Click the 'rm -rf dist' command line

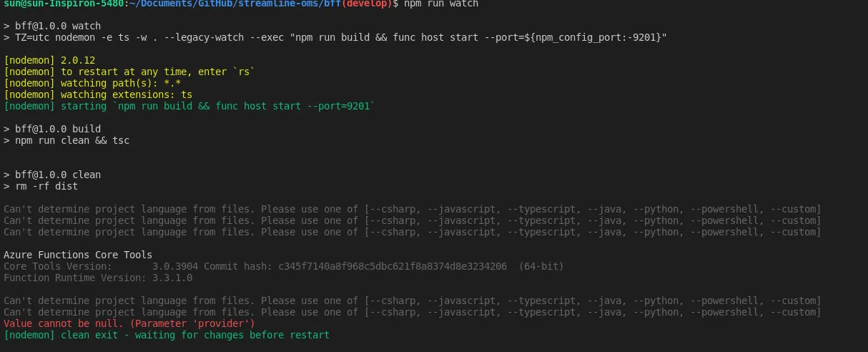41,186
